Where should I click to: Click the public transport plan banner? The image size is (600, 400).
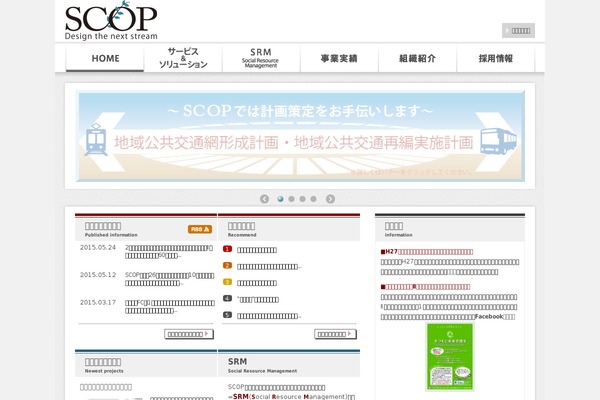[300, 136]
